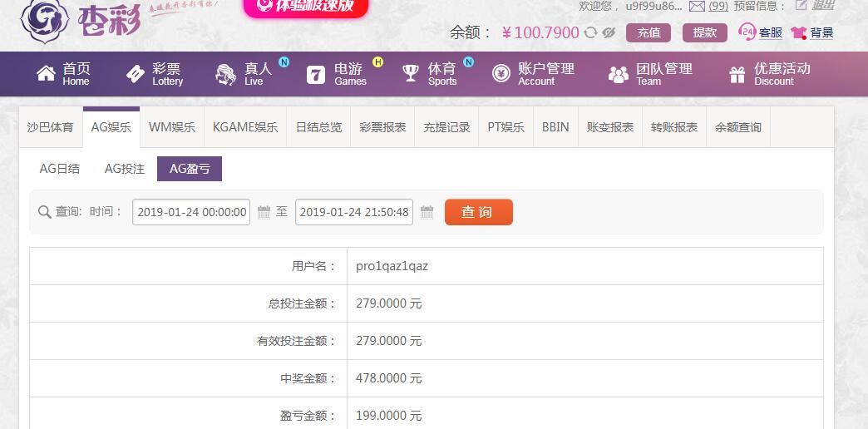Click the 中奖金额 478.0000 元 value
This screenshot has height=429, width=868.
pos(388,378)
